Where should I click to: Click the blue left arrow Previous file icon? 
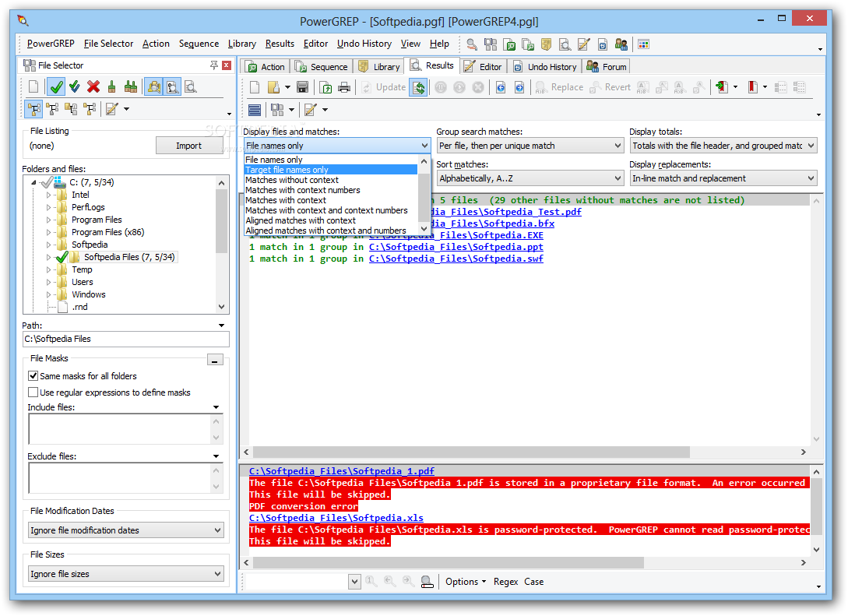(501, 87)
